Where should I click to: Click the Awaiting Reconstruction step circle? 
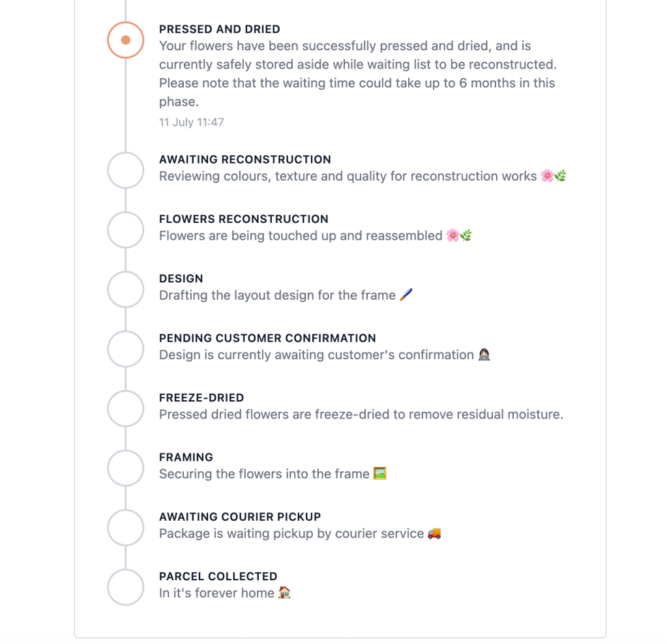pos(125,170)
